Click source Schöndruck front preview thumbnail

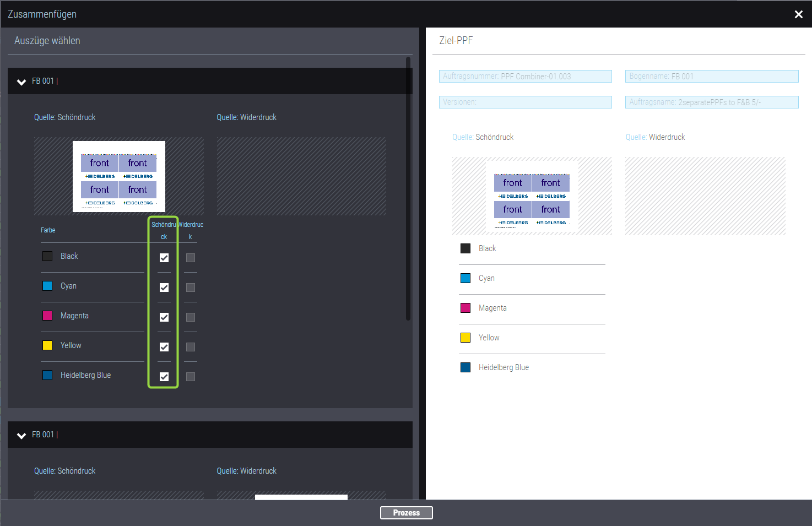(x=119, y=176)
